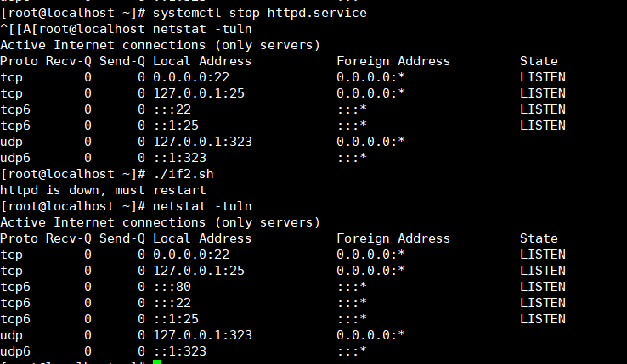Click "State" header in first netstat table
Image resolution: width=627 pixels, height=364 pixels.
(539, 61)
